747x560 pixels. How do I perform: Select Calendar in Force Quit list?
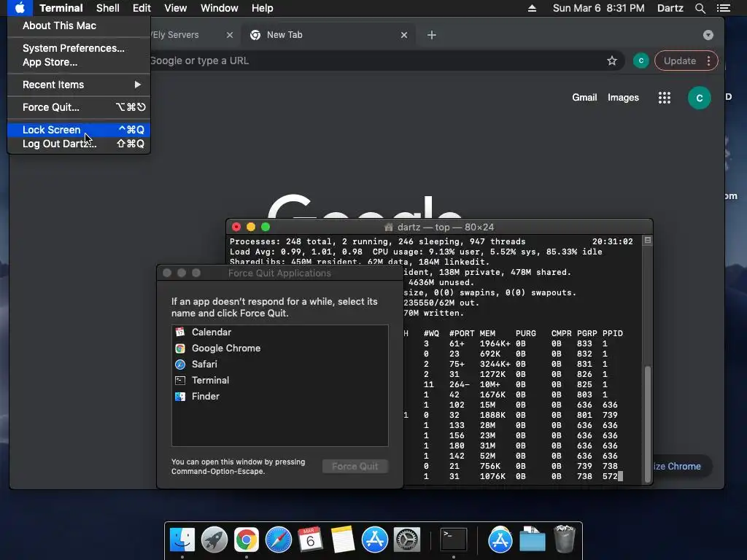pos(279,332)
